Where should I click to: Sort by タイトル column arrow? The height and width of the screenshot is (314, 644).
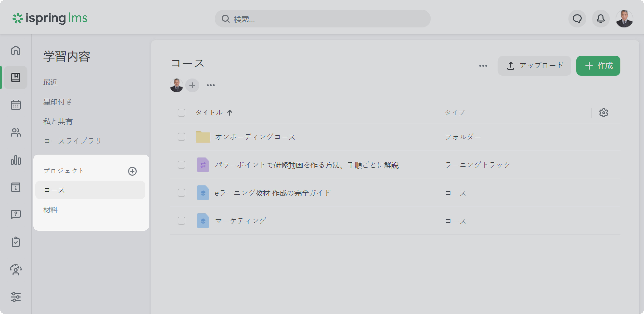pyautogui.click(x=230, y=113)
